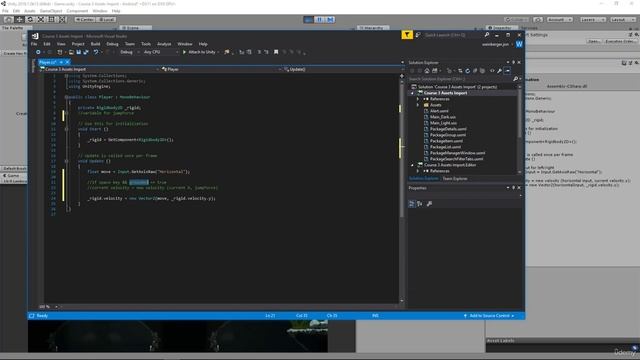Open the Any CPU platform dropdown
640x360 pixels.
[x=161, y=52]
